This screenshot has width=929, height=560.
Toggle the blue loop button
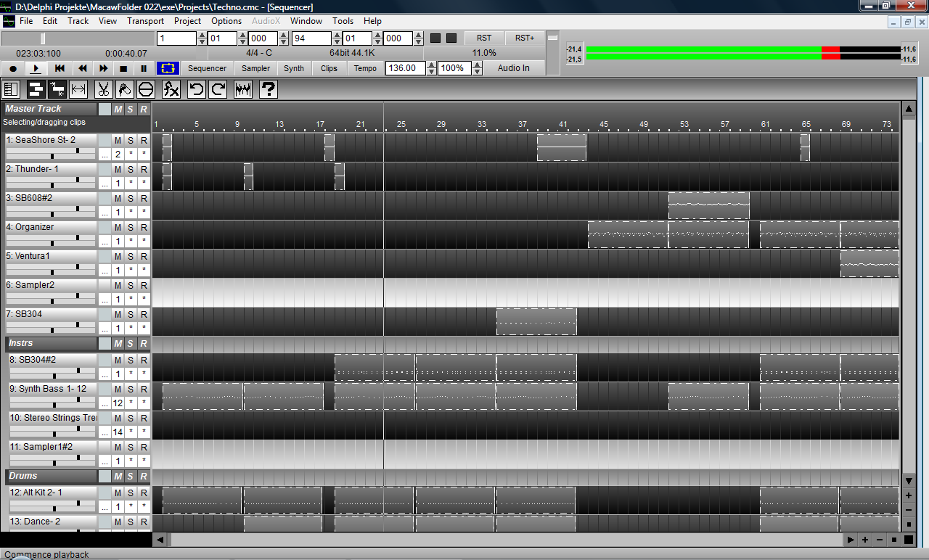pyautogui.click(x=168, y=68)
